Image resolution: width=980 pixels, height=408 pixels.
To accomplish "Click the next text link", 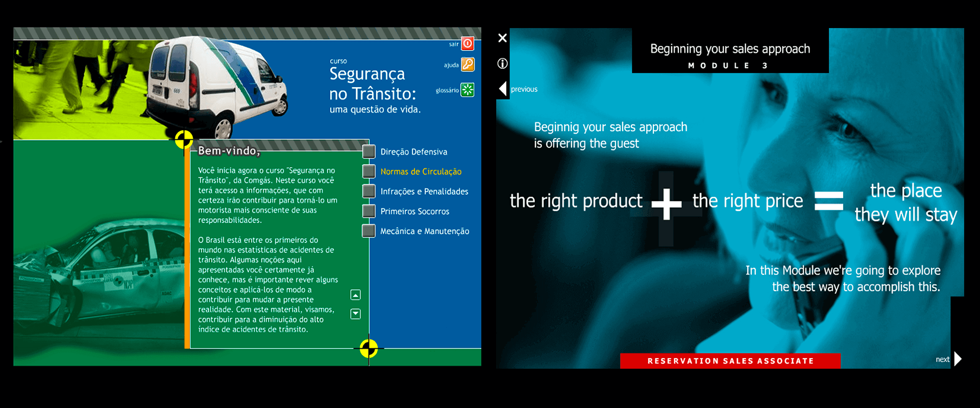I will click(x=942, y=360).
